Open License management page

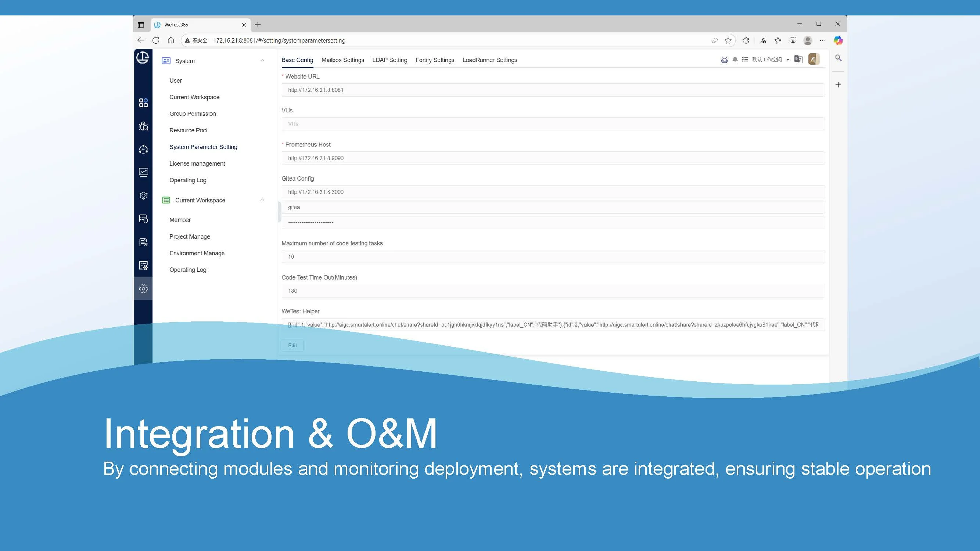197,163
